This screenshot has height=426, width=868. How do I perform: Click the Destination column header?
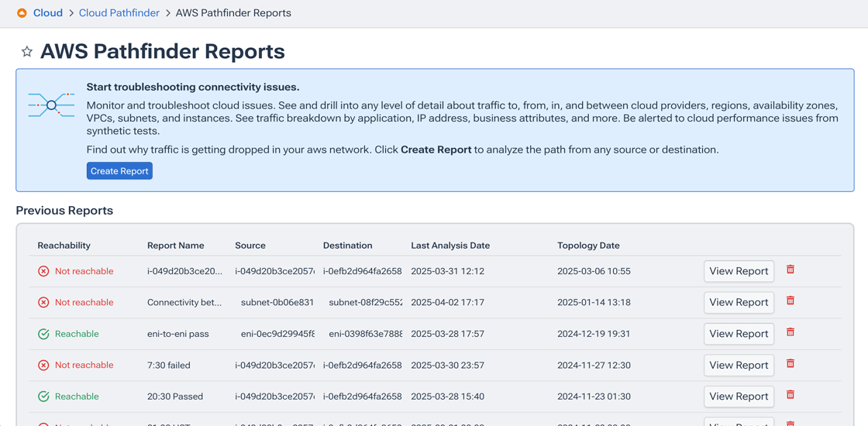pyautogui.click(x=348, y=245)
